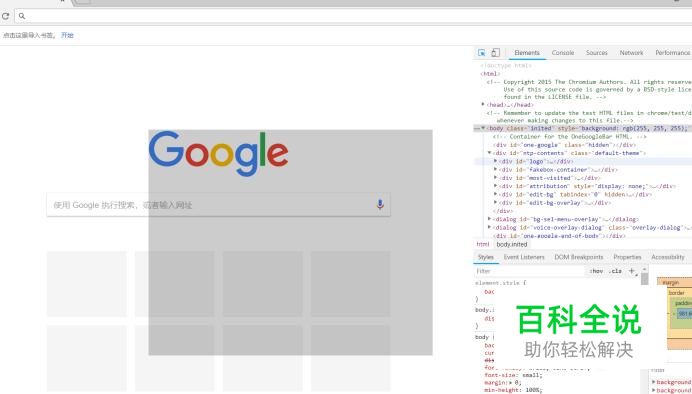Toggle the .cls element classes button
Image resolution: width=692 pixels, height=394 pixels.
(615, 271)
